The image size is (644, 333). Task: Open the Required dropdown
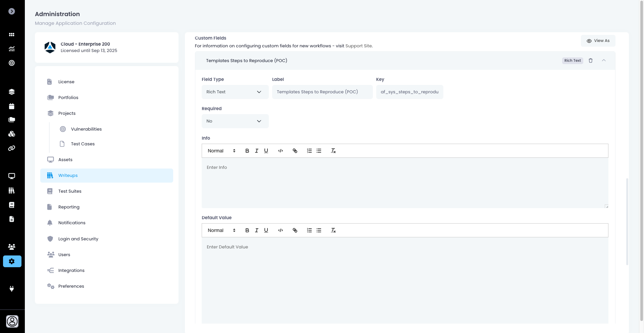[x=235, y=121]
